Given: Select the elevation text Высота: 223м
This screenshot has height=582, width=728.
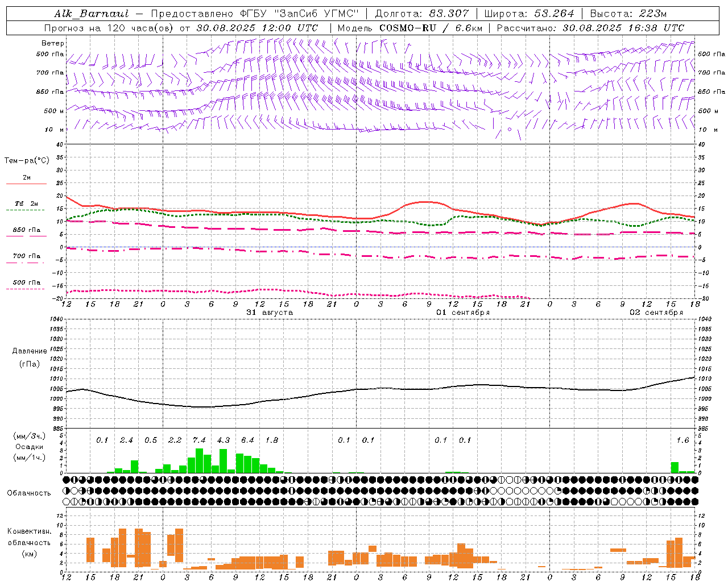Looking at the screenshot, I should click(628, 14).
